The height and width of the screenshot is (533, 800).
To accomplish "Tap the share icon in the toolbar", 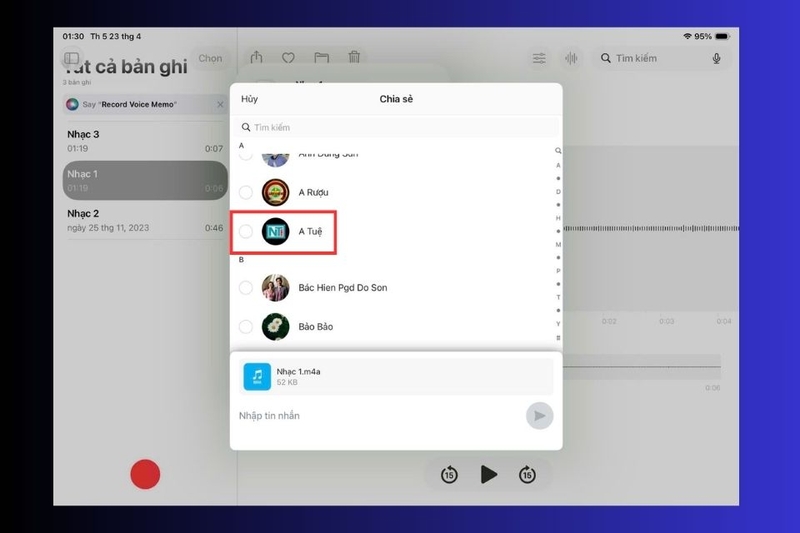I will [x=256, y=57].
